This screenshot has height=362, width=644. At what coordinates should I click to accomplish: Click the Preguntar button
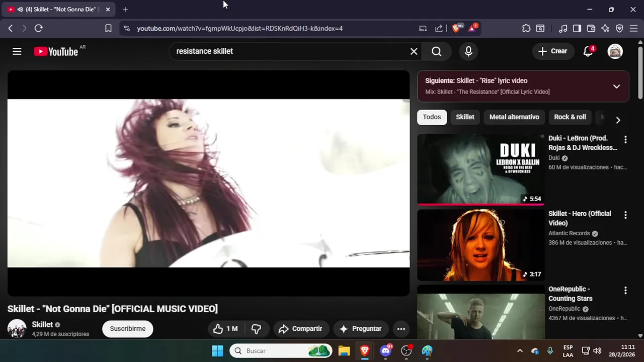(x=361, y=329)
